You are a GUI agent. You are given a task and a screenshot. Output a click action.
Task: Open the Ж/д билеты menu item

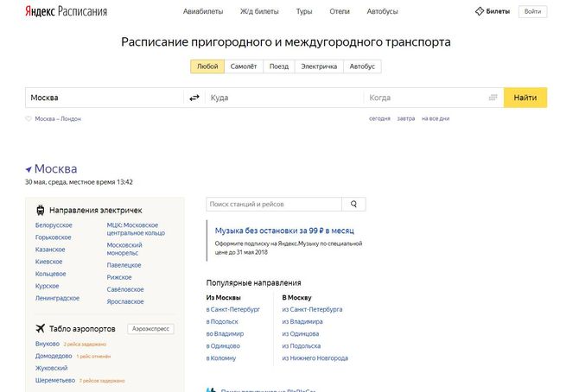259,11
